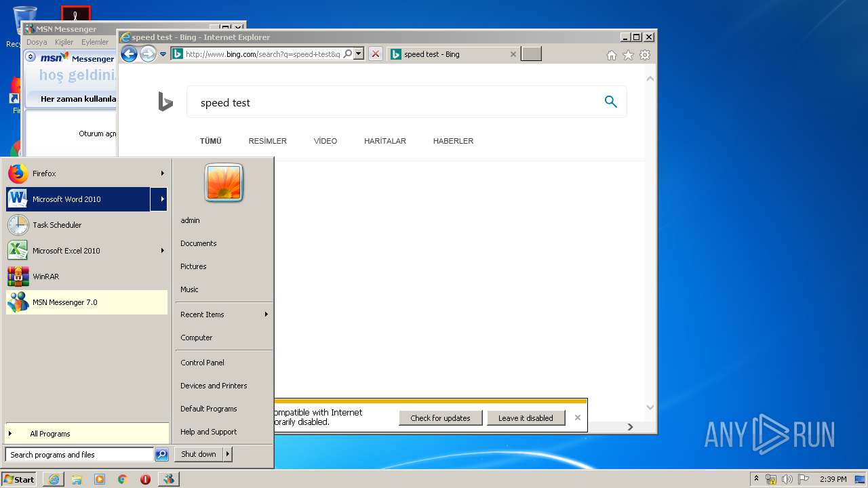This screenshot has height=488, width=868.
Task: Click the address bar search magnifier
Action: click(348, 54)
